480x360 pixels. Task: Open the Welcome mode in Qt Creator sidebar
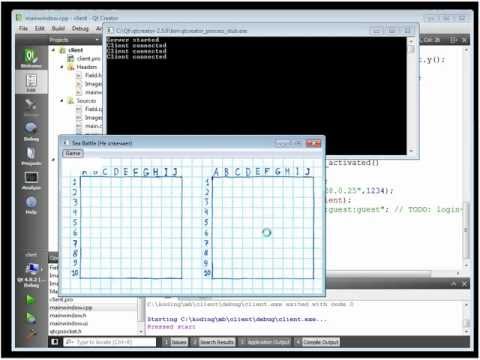click(x=31, y=58)
